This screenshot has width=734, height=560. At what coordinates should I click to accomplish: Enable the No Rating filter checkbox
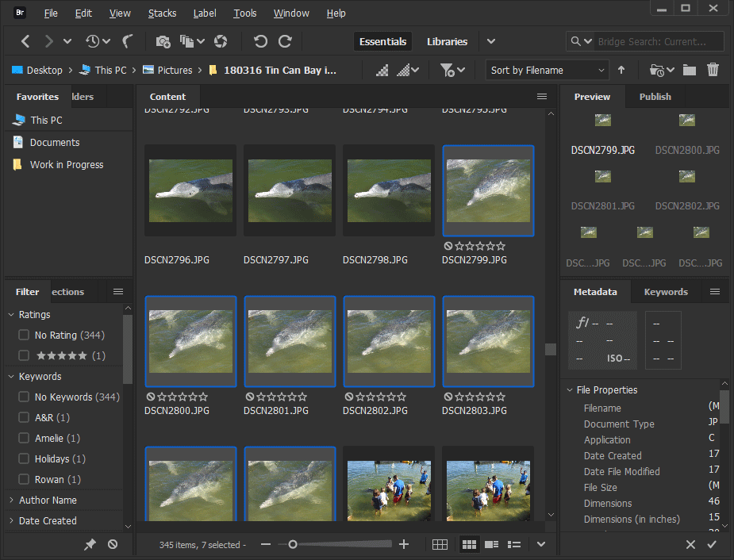24,336
